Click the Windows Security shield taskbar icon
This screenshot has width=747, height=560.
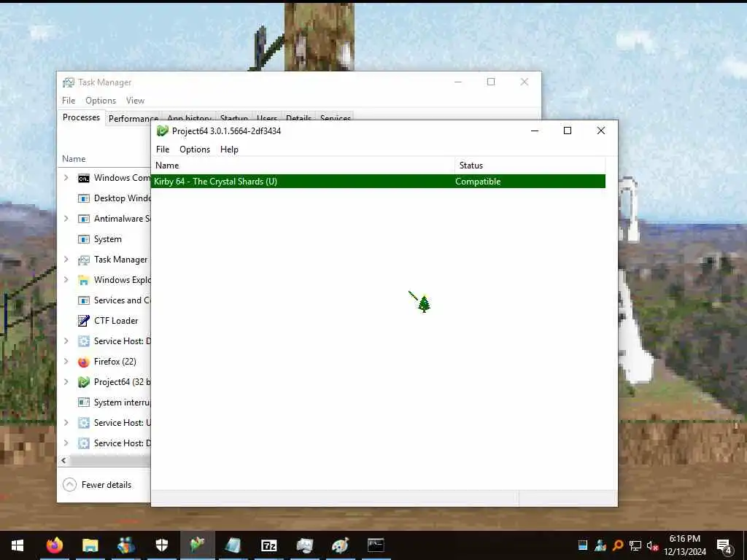click(162, 545)
